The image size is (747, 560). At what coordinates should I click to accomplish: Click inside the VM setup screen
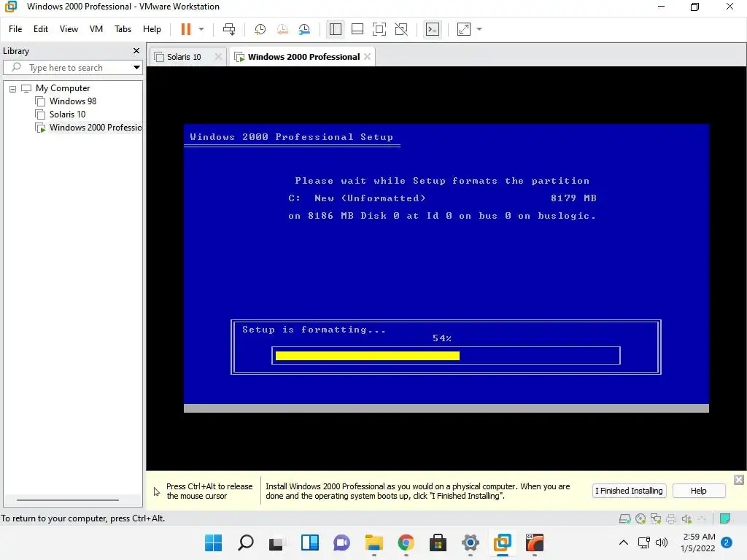point(446,268)
